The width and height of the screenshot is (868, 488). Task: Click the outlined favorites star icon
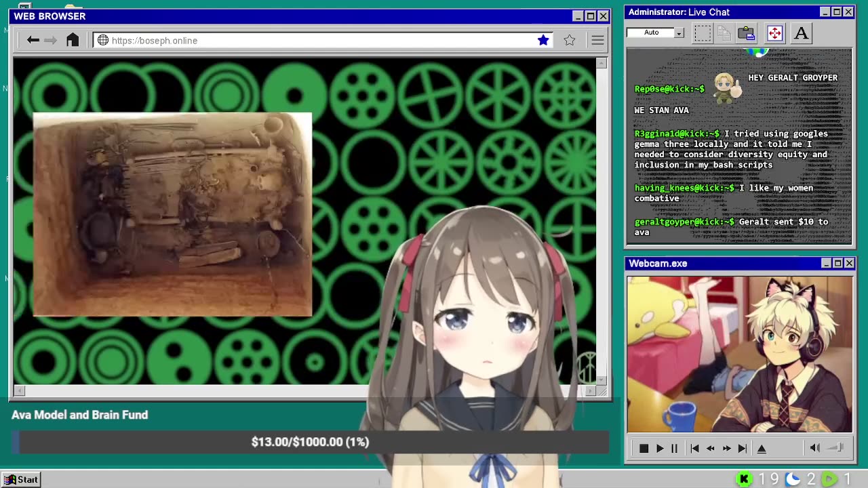(570, 41)
